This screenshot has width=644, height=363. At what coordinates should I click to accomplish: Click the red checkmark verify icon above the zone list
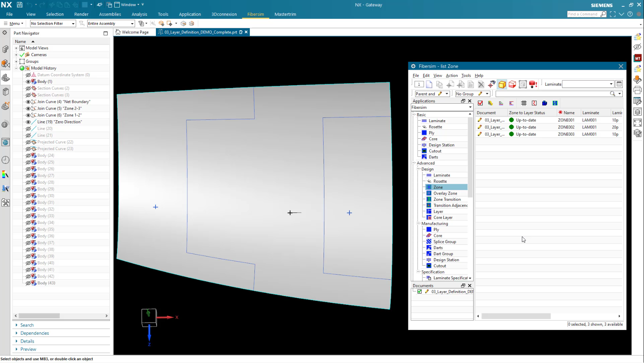point(480,103)
